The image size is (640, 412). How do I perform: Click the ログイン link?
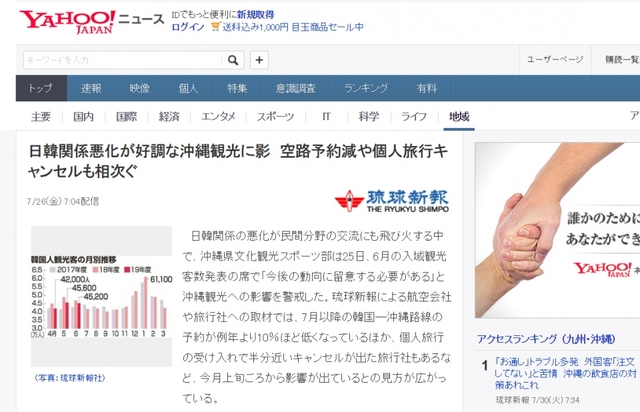pyautogui.click(x=188, y=27)
